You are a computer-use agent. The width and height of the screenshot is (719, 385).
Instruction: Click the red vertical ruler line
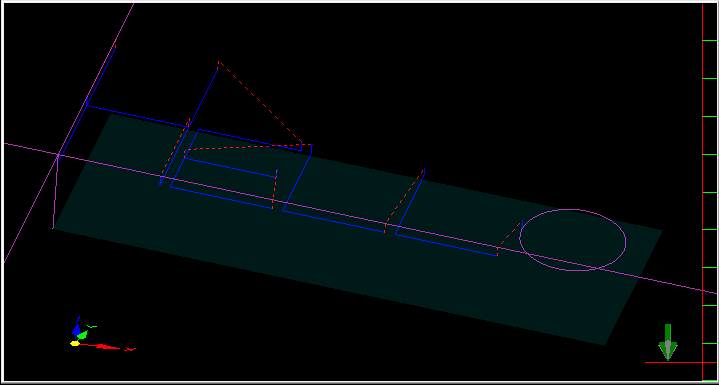pyautogui.click(x=702, y=192)
